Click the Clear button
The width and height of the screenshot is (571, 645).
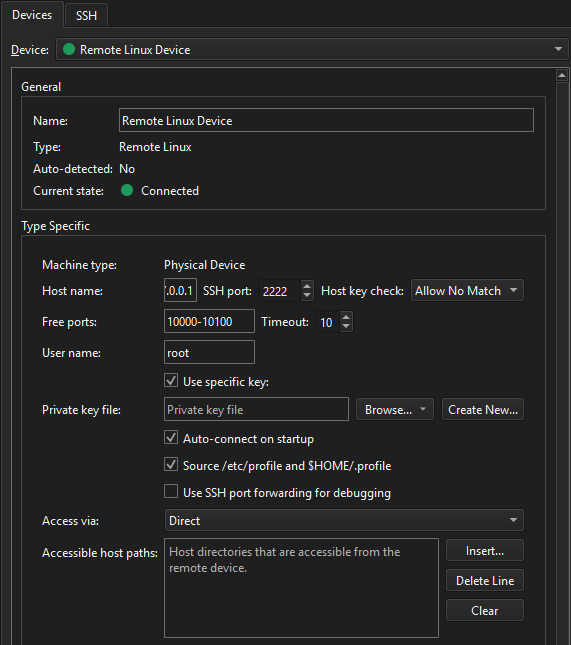coord(485,610)
